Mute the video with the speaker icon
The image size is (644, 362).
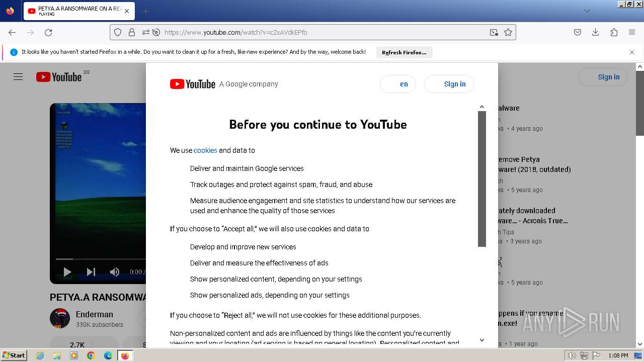point(115,272)
